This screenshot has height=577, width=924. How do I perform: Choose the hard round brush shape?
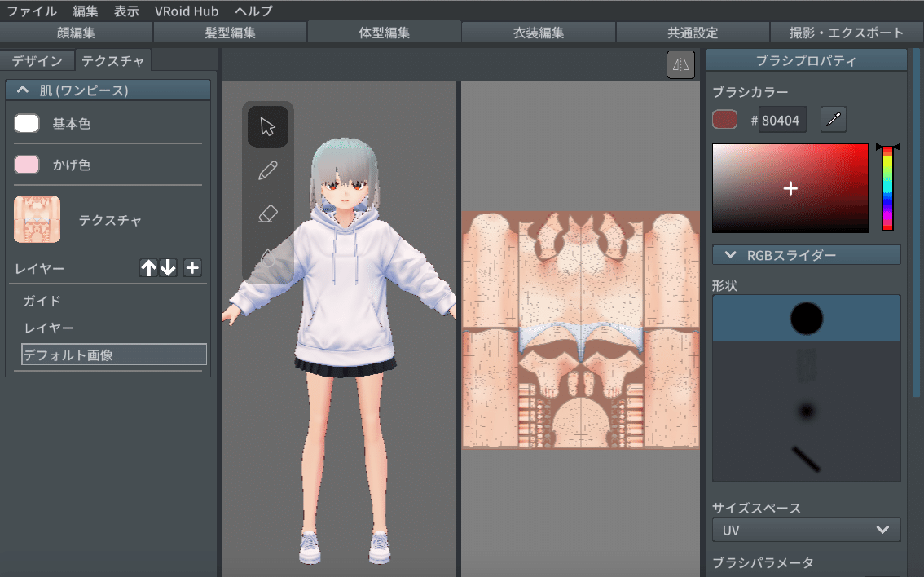click(x=806, y=319)
